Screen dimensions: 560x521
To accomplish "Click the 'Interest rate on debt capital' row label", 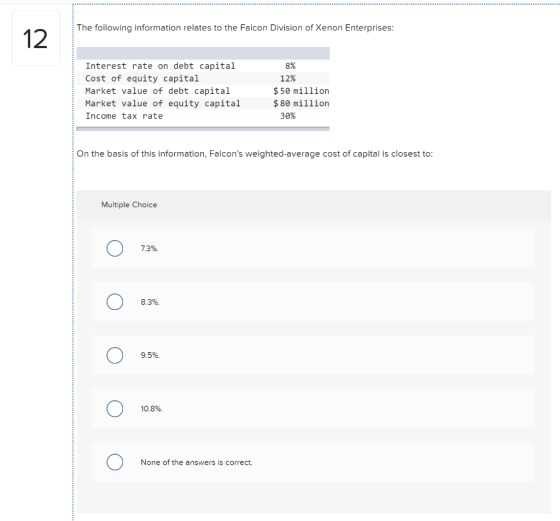I will [x=160, y=66].
